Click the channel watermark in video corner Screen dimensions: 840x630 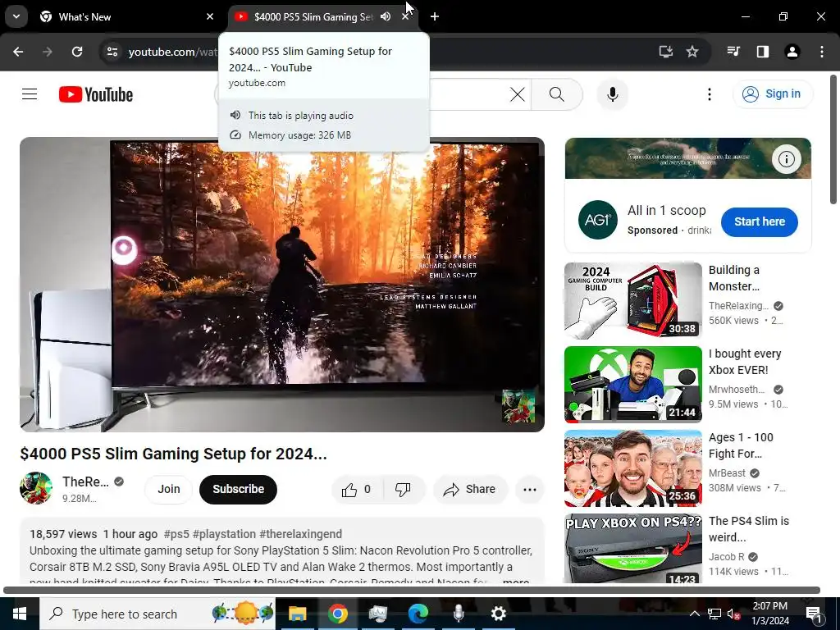click(518, 406)
